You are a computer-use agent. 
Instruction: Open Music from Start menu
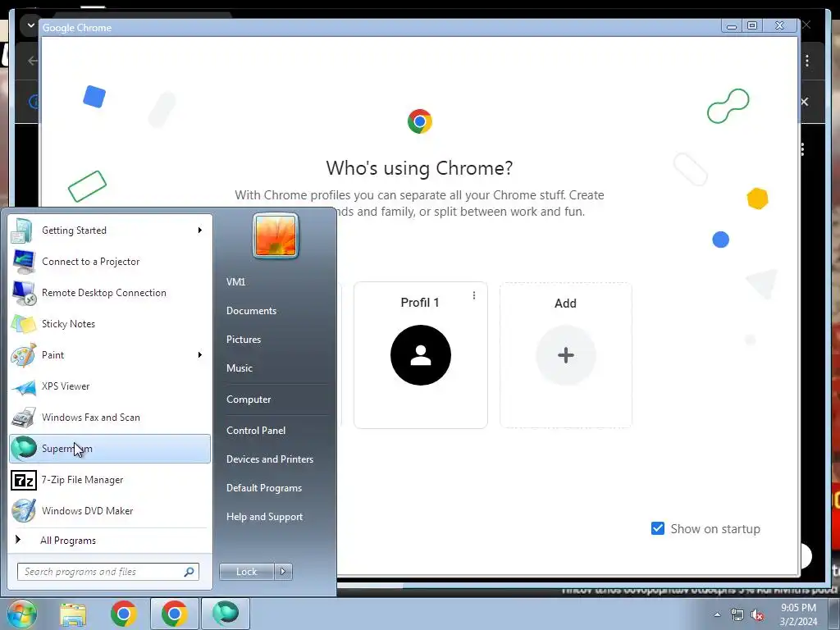pyautogui.click(x=239, y=368)
